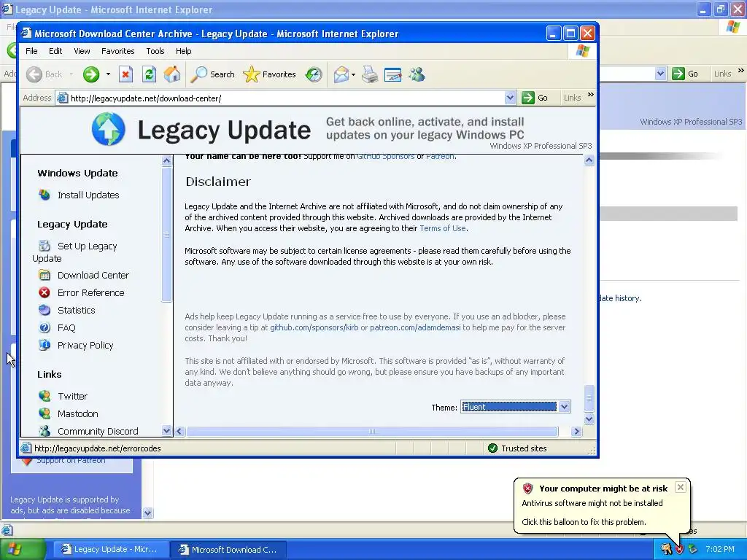The height and width of the screenshot is (560, 747).
Task: Switch to Legacy Update taskbar button
Action: tap(110, 550)
